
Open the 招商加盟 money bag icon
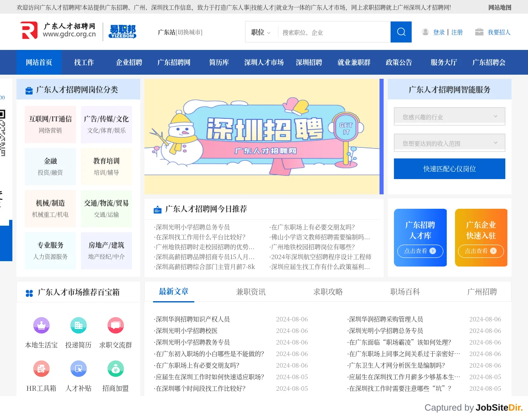[115, 369]
